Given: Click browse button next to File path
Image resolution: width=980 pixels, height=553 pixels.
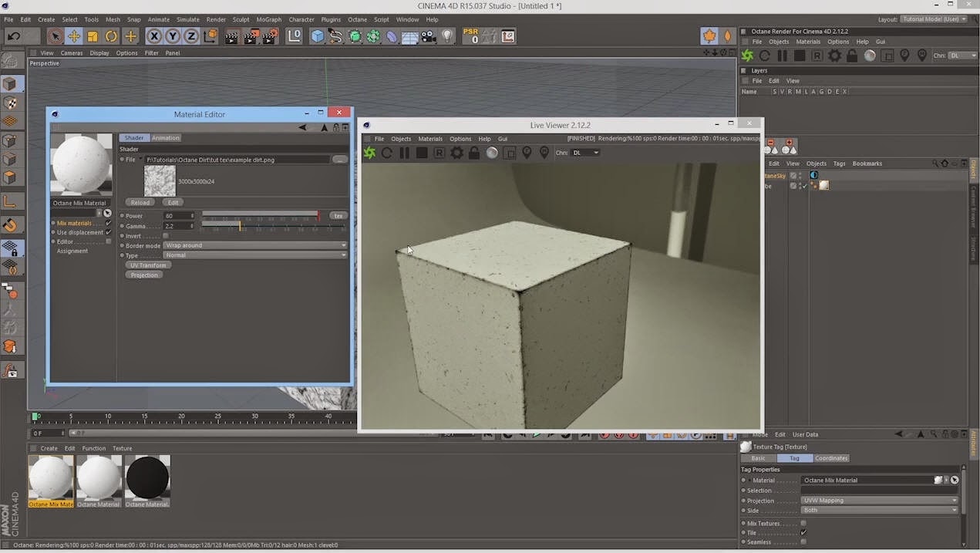Looking at the screenshot, I should coord(339,160).
